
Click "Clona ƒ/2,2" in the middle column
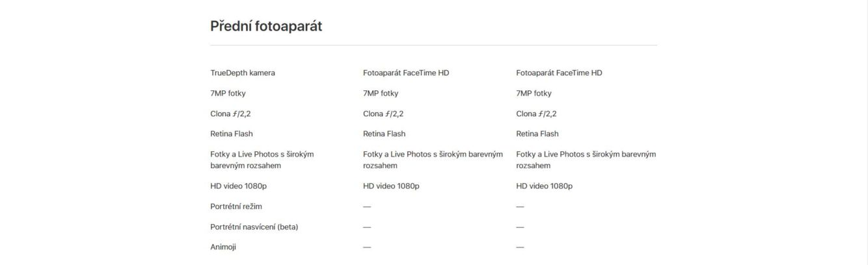click(383, 114)
